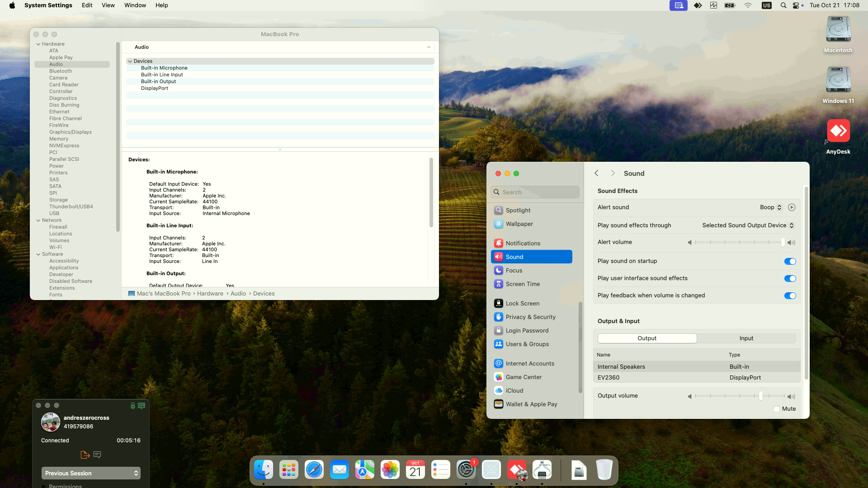Image resolution: width=868 pixels, height=488 pixels.
Task: Toggle Play sound on startup
Action: pos(790,261)
